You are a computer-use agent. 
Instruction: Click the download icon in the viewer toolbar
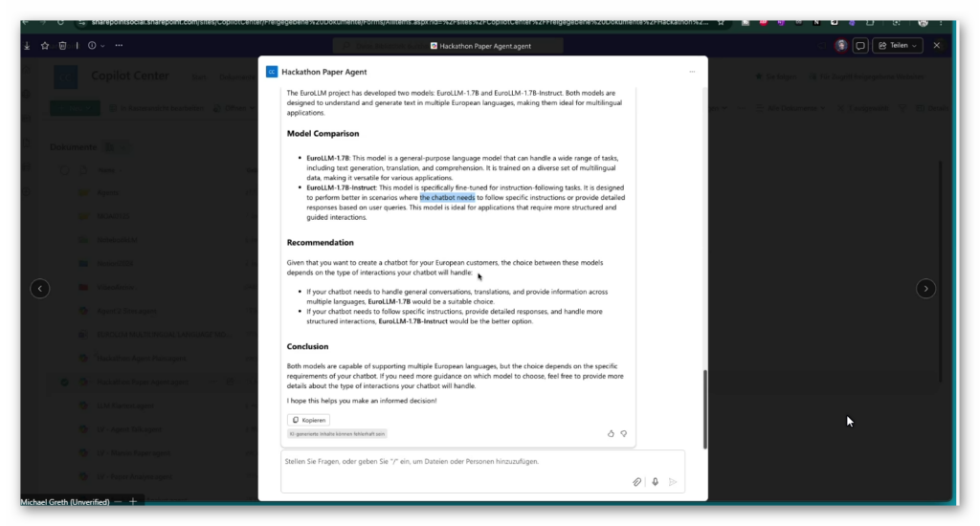[27, 46]
